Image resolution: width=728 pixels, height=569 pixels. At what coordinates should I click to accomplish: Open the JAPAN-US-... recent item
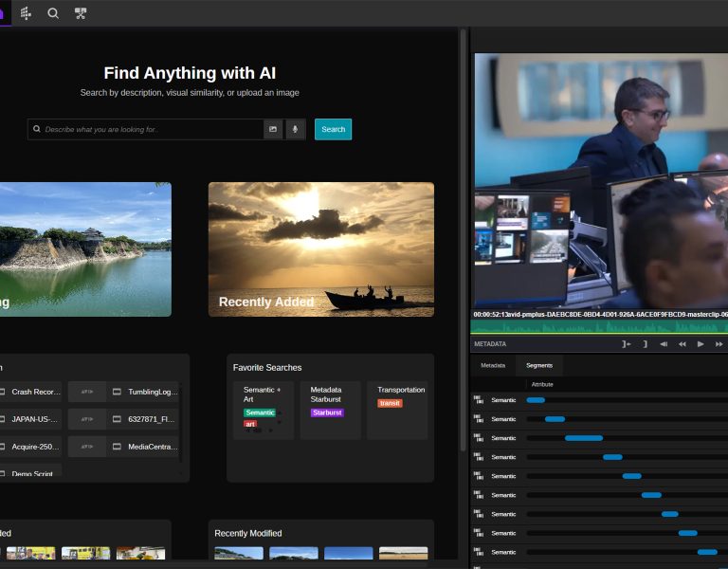coord(30,419)
